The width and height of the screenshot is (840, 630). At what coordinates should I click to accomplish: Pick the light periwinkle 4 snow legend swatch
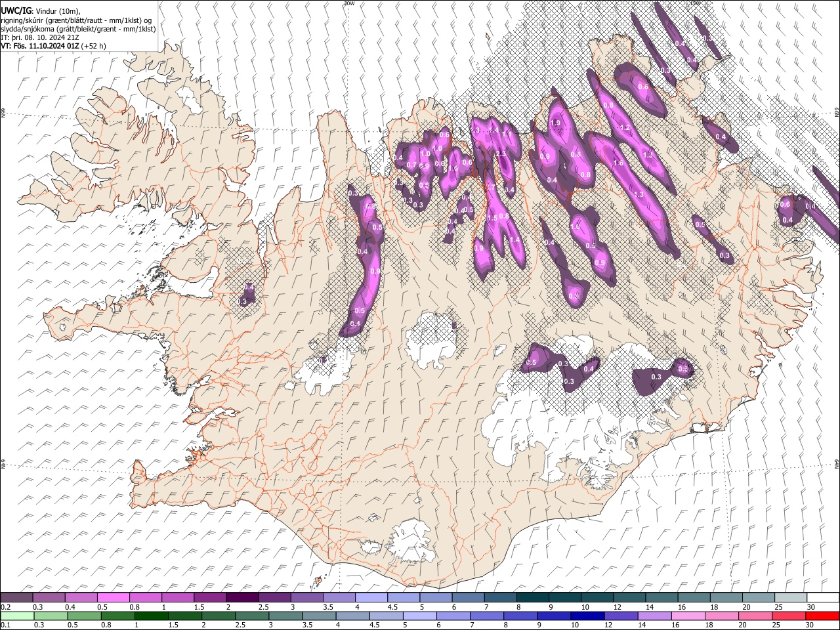371,597
